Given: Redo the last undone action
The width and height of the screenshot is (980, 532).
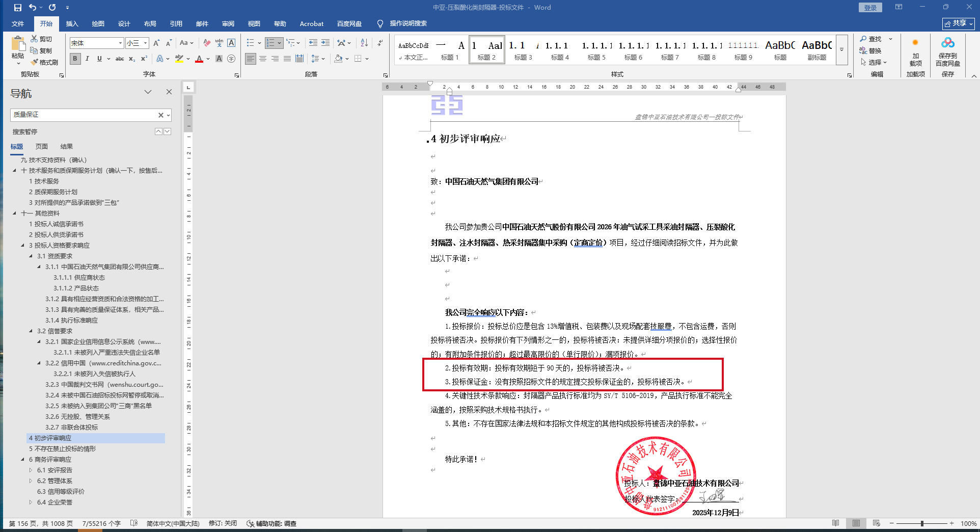Looking at the screenshot, I should click(x=52, y=8).
